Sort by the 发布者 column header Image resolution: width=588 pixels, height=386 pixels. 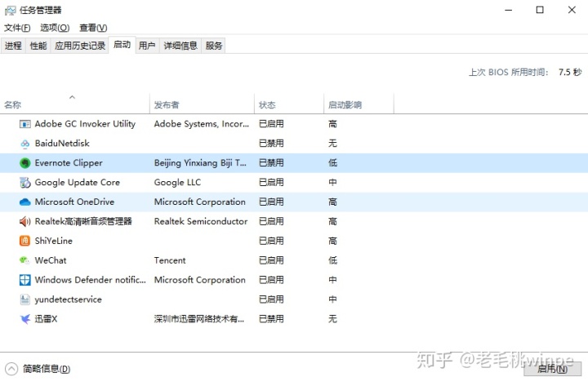point(202,103)
